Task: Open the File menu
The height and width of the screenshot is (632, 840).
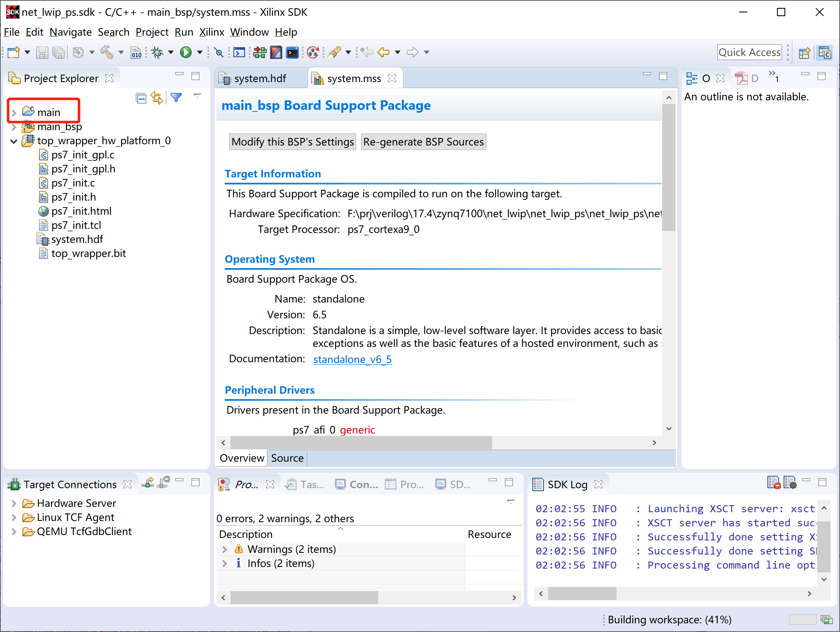Action: (x=12, y=32)
